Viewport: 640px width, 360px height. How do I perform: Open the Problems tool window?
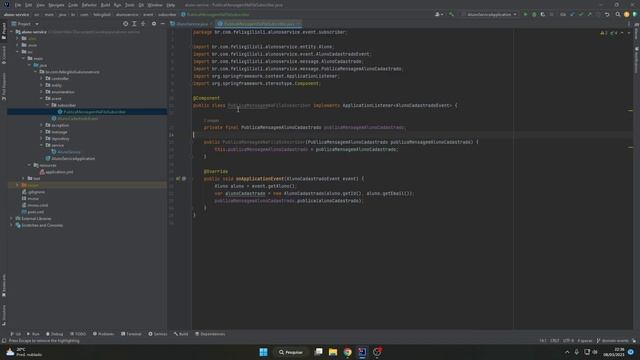104,334
